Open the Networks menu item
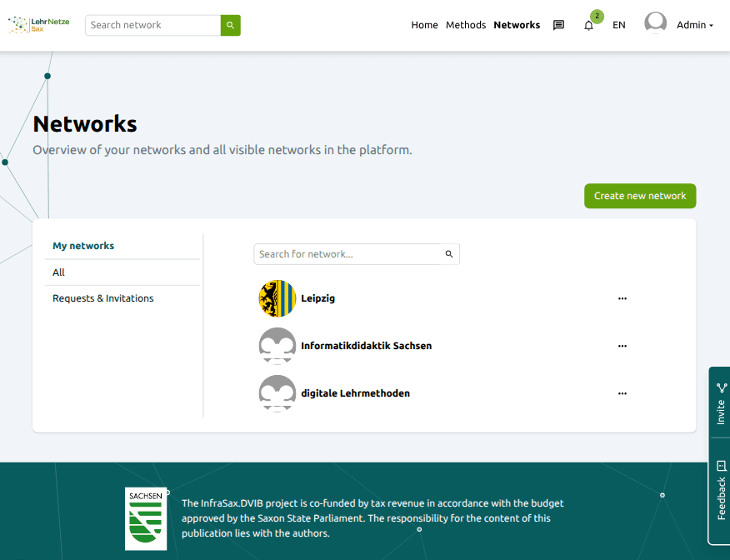730x560 pixels. tap(517, 25)
